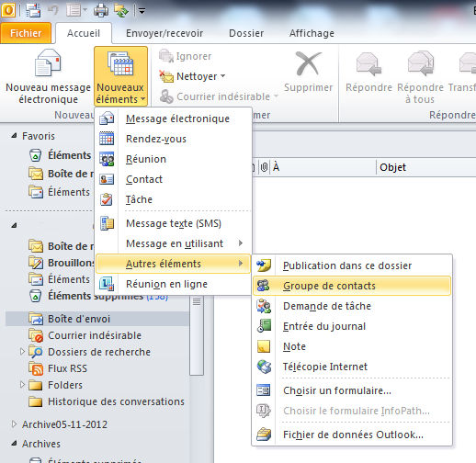The width and height of the screenshot is (476, 463).
Task: Open the Courrier indésirable ribbon dropdown
Action: point(219,96)
